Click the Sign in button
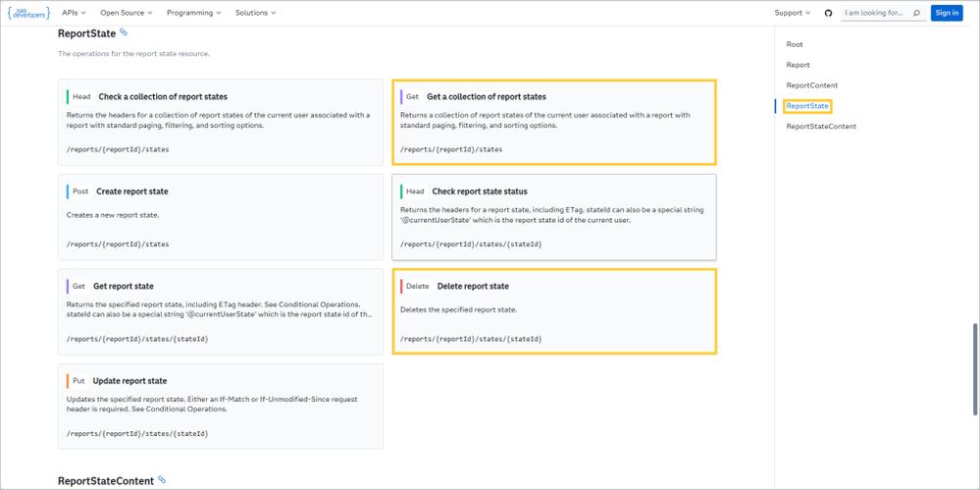 (x=947, y=13)
